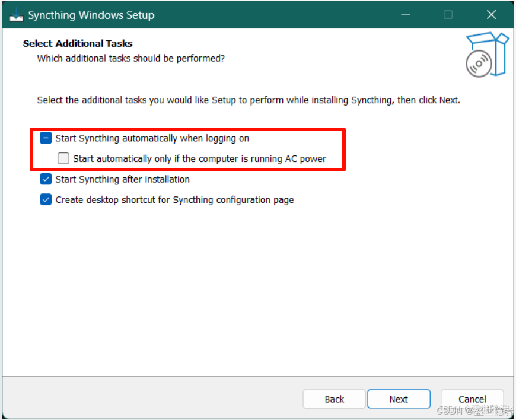The width and height of the screenshot is (516, 420).
Task: Close the Syncthing Windows Setup window
Action: [491, 14]
